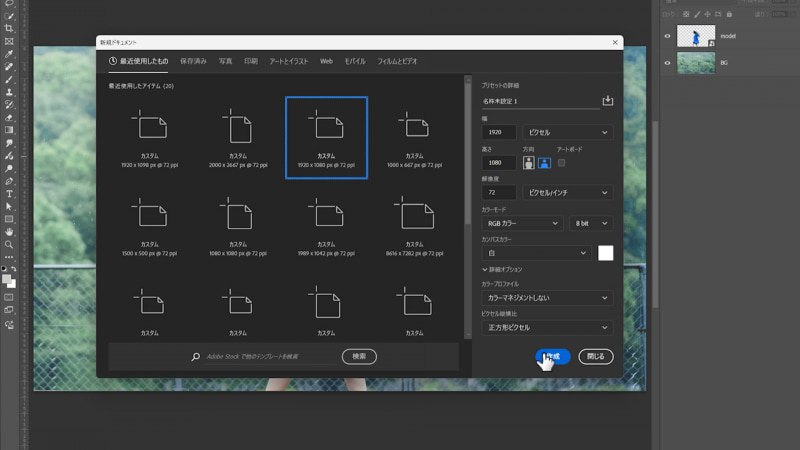This screenshot has height=450, width=800.
Task: Click the height input field showing 1080
Action: (498, 163)
